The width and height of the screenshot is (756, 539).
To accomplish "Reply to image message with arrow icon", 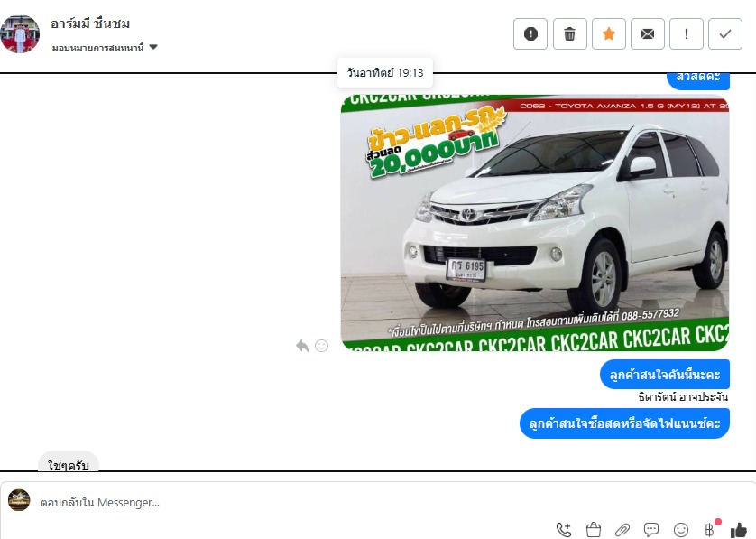I will [302, 346].
